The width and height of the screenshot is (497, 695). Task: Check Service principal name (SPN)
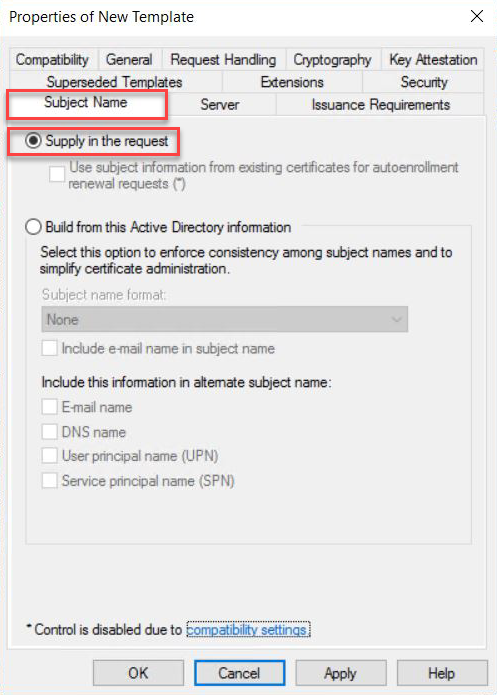tap(49, 480)
